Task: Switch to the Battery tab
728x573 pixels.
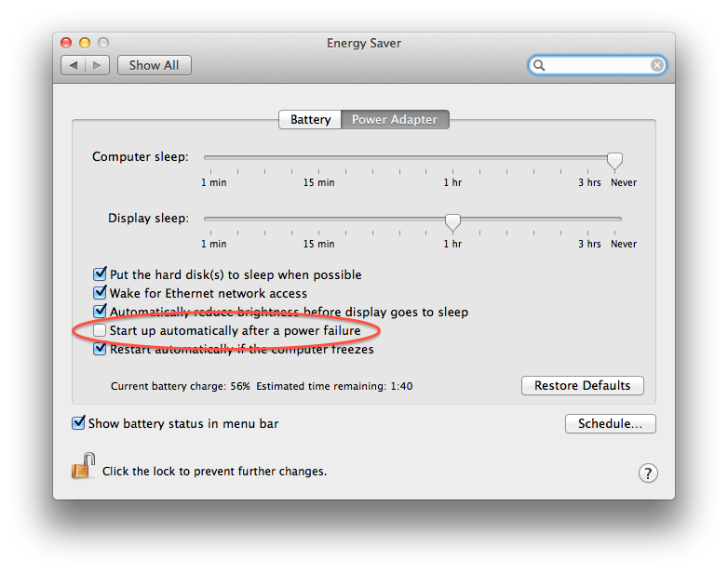Action: [x=310, y=120]
